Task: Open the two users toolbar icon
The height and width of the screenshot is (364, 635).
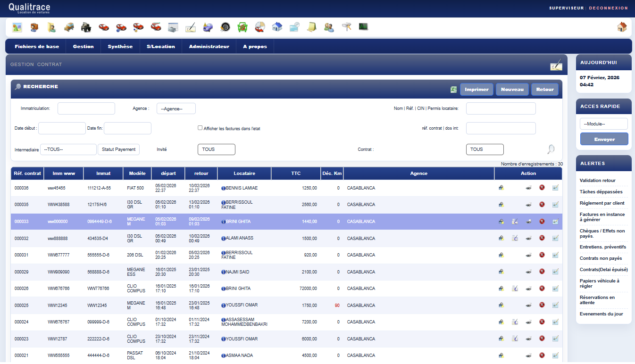Action: coord(329,27)
